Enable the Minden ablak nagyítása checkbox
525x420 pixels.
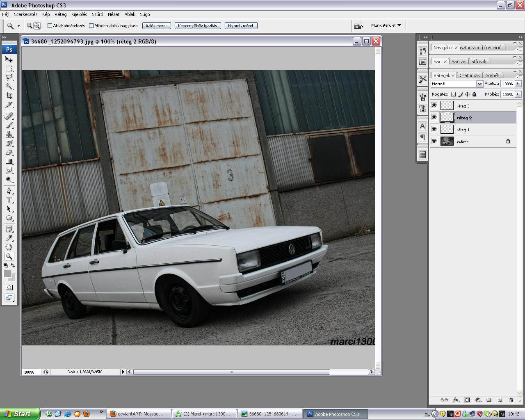(91, 25)
